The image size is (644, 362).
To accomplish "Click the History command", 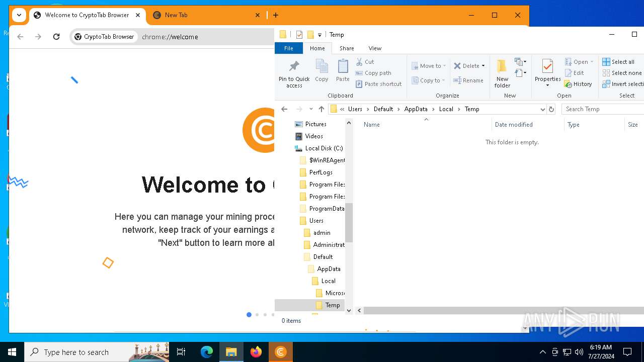I will coord(578,84).
